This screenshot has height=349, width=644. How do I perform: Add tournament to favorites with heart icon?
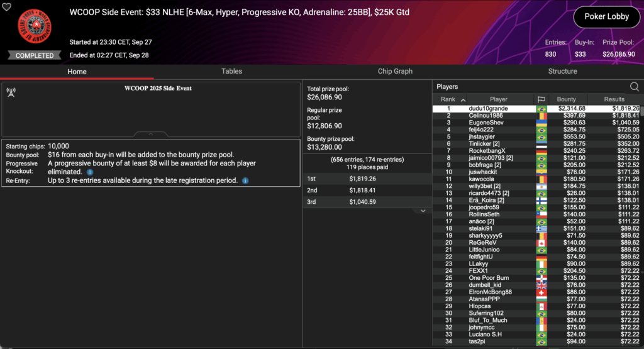point(8,8)
